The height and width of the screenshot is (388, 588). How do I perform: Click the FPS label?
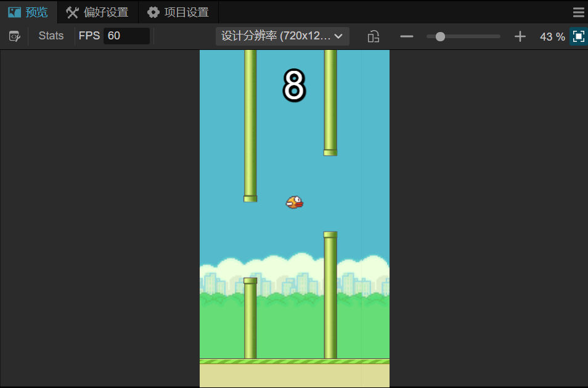point(89,36)
